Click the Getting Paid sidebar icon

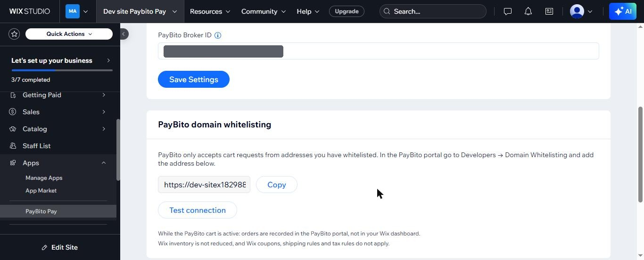click(x=13, y=95)
